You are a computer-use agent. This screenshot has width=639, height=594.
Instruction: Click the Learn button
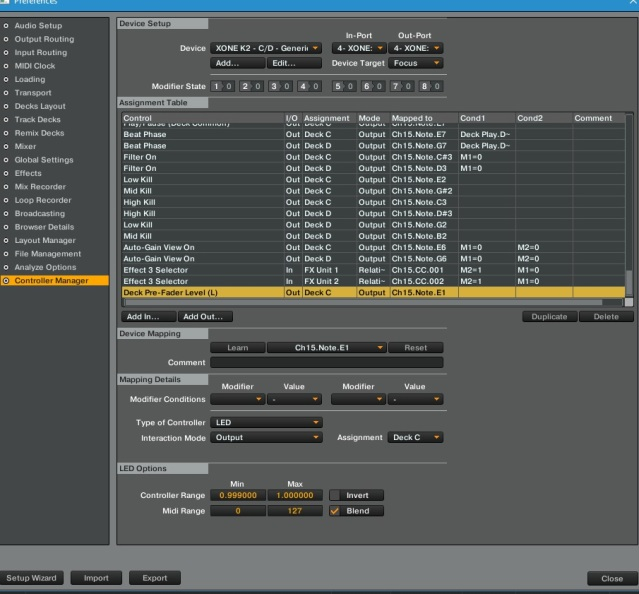(237, 348)
